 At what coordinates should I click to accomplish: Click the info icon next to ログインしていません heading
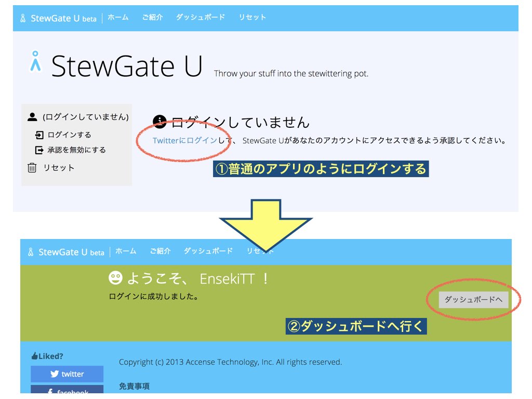coord(159,122)
